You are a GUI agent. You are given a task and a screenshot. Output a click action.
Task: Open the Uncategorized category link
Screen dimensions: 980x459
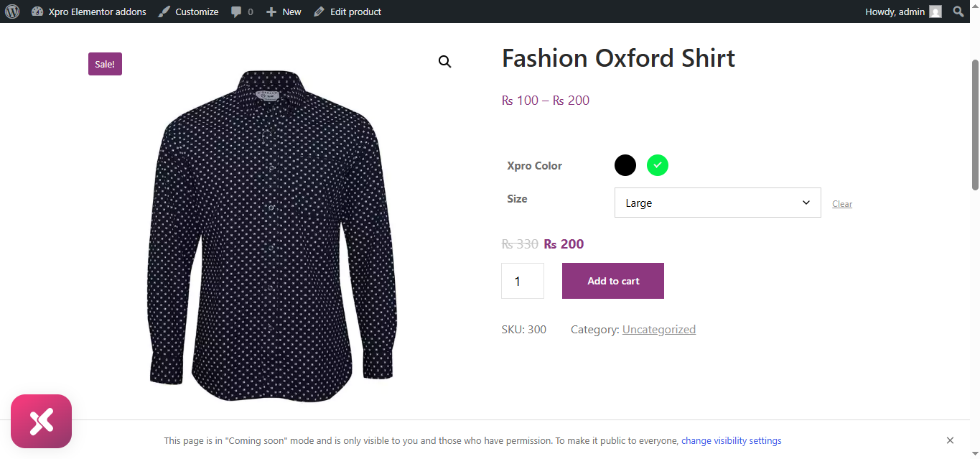pyautogui.click(x=658, y=330)
